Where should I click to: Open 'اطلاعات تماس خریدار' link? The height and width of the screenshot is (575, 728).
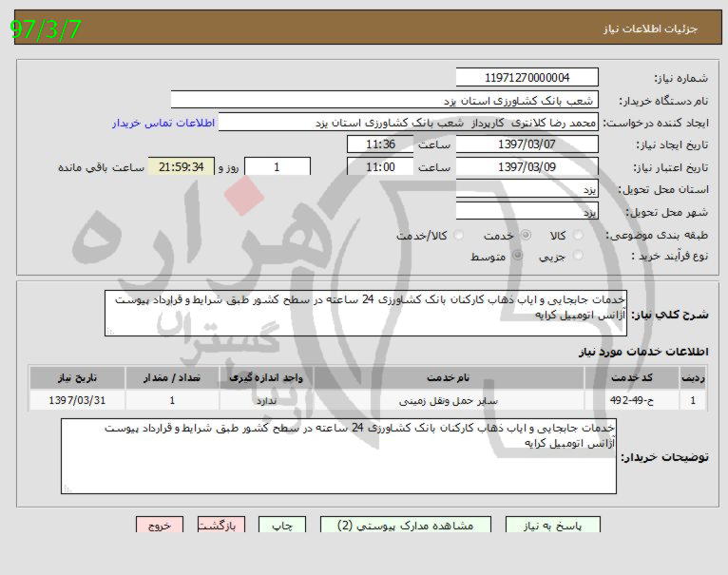point(163,124)
